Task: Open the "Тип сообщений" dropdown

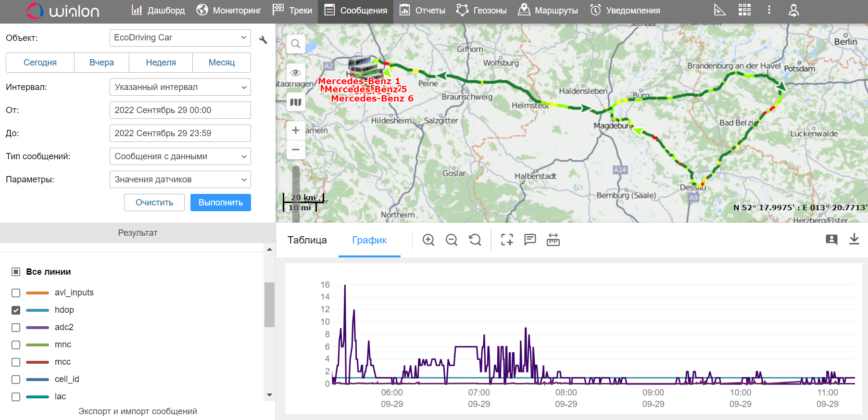Action: (x=180, y=156)
